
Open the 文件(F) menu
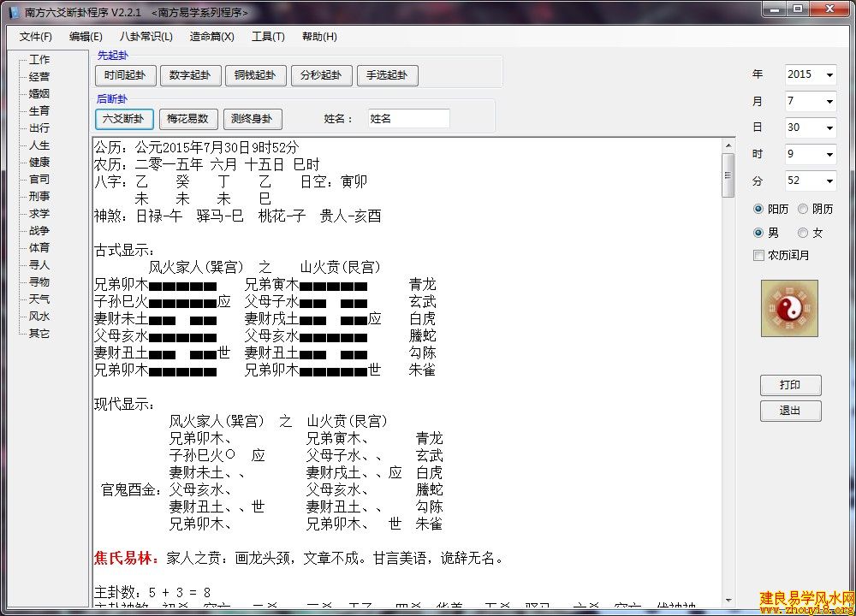click(x=35, y=37)
